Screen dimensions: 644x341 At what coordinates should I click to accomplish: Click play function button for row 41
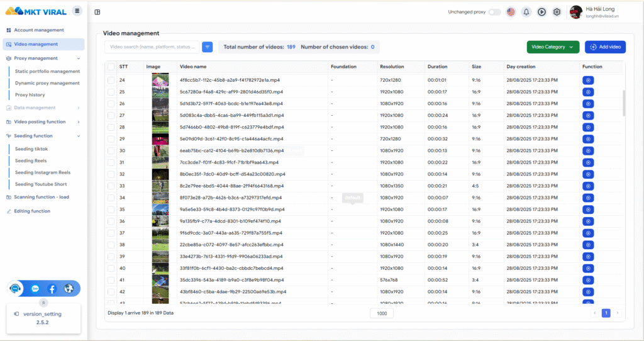coord(588,280)
